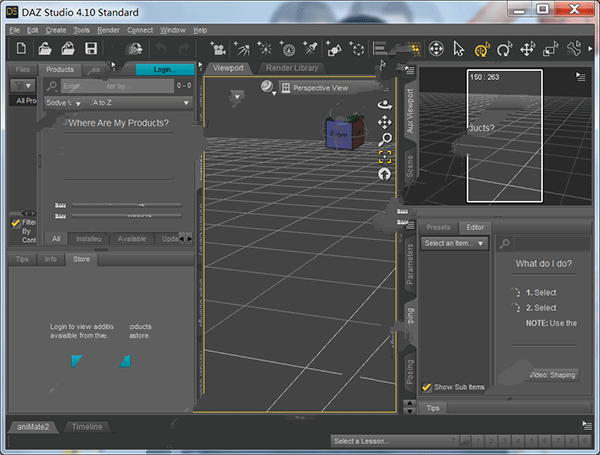The width and height of the screenshot is (600, 455).
Task: Create new point light icon
Action: (264, 49)
